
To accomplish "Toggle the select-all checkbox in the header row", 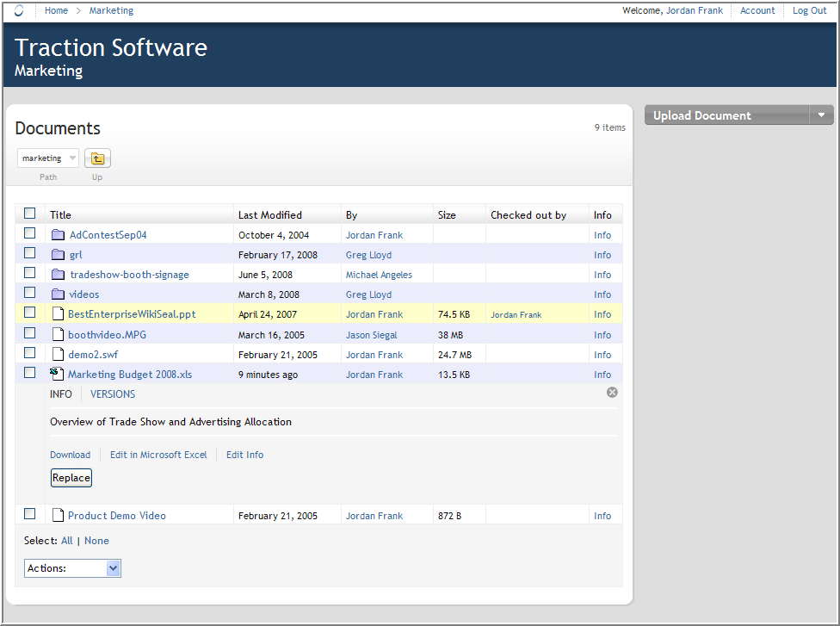I will [30, 214].
